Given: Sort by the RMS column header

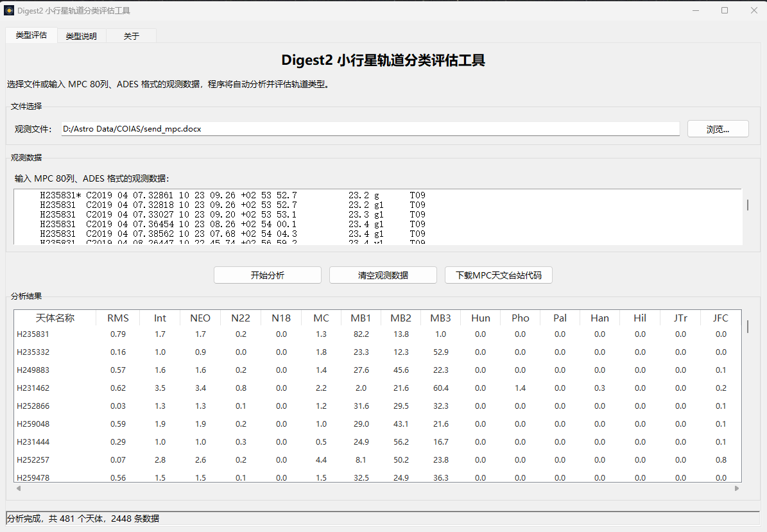Looking at the screenshot, I should tap(118, 318).
